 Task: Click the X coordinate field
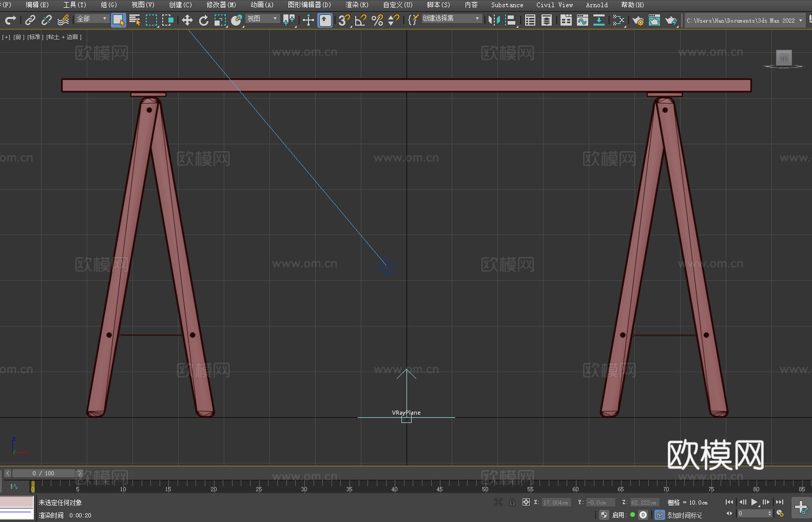556,502
